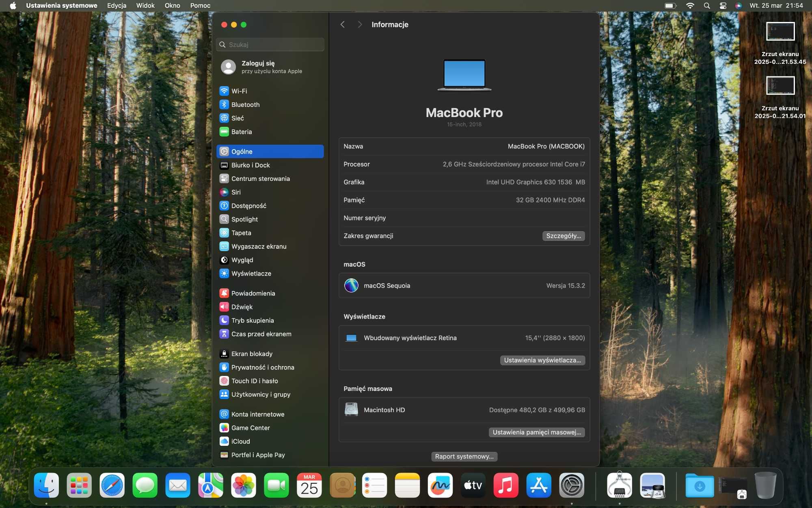Open Wyświetlacze settings in sidebar
Viewport: 812px width, 508px height.
tap(270, 274)
